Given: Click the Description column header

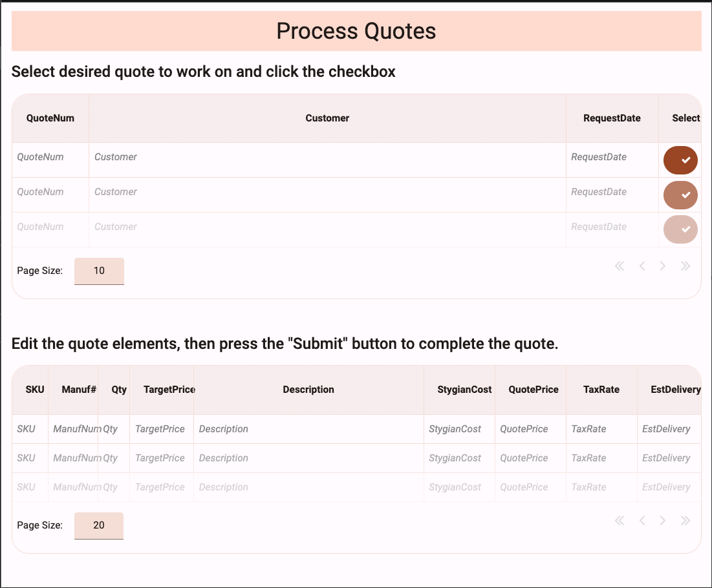Looking at the screenshot, I should tap(308, 390).
